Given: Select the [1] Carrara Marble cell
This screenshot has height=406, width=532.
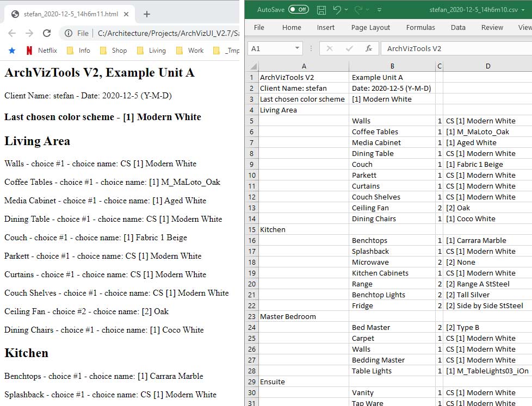Looking at the screenshot, I should [487, 240].
